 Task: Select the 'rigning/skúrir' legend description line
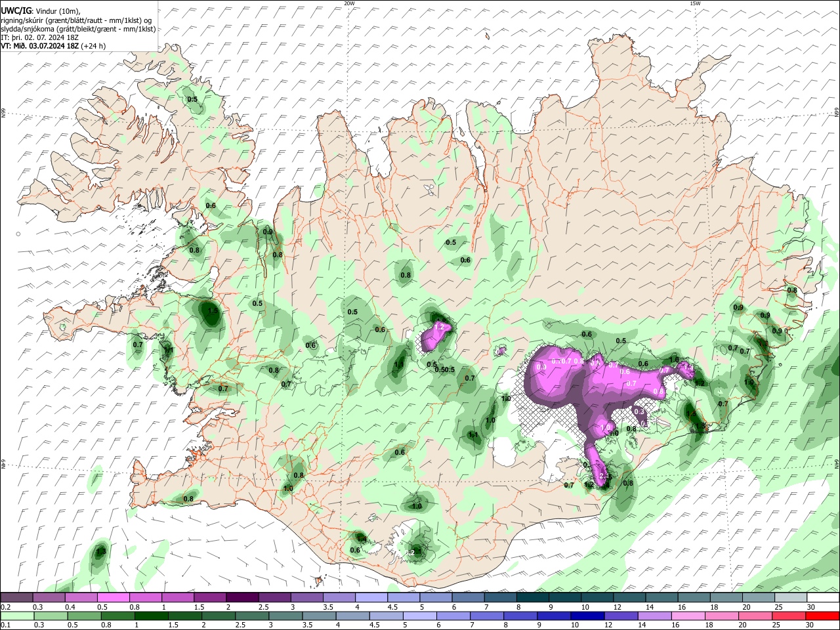click(77, 20)
